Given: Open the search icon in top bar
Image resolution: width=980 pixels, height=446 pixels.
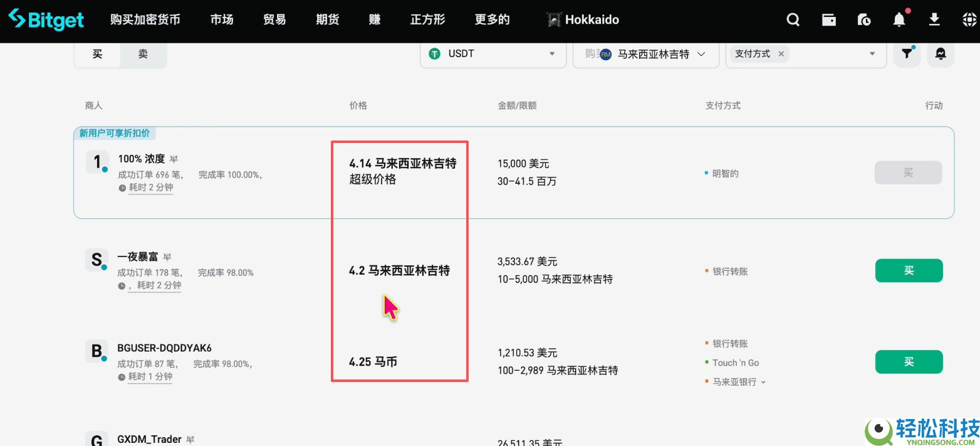Looking at the screenshot, I should click(793, 19).
